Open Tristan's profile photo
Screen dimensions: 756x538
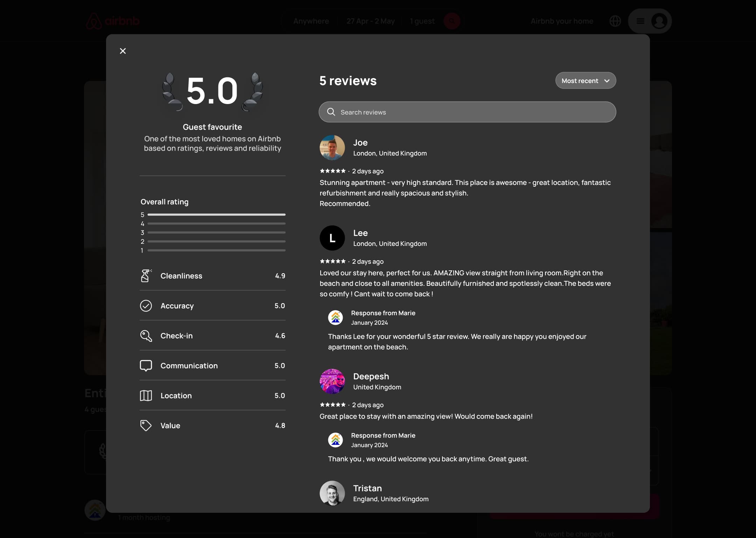(x=332, y=493)
